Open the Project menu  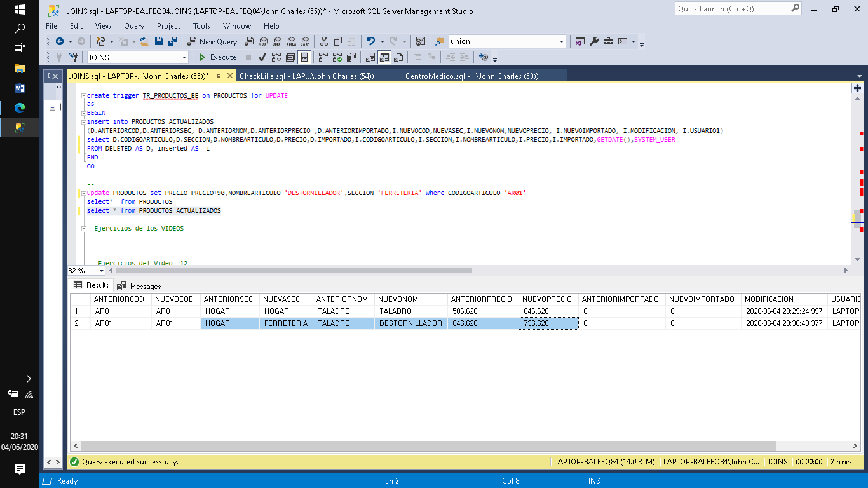click(x=168, y=26)
